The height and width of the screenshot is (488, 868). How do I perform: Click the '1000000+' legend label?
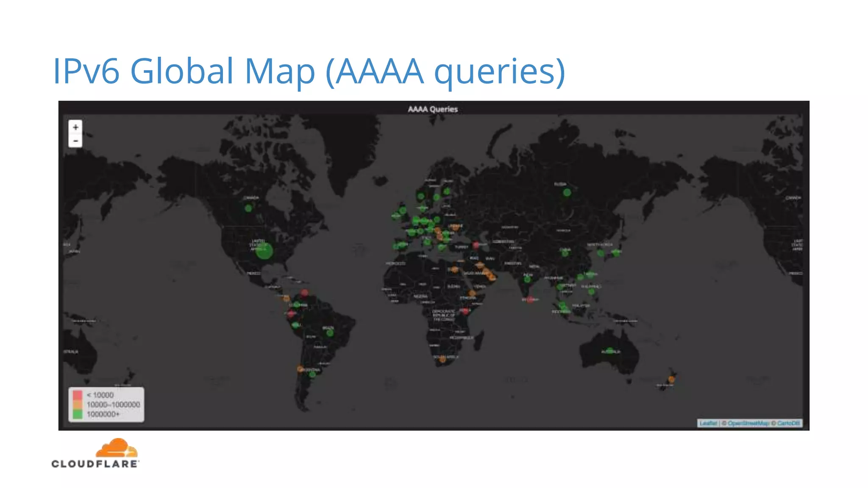(103, 414)
